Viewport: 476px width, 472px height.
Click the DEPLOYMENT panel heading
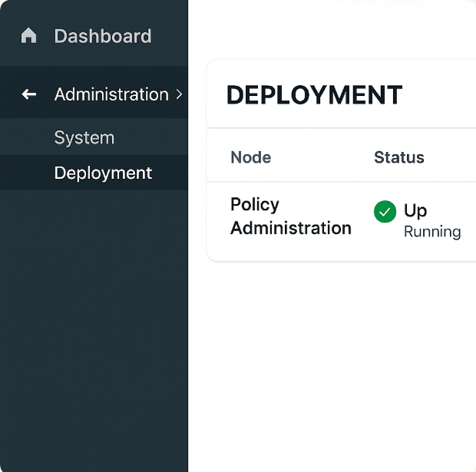click(314, 94)
